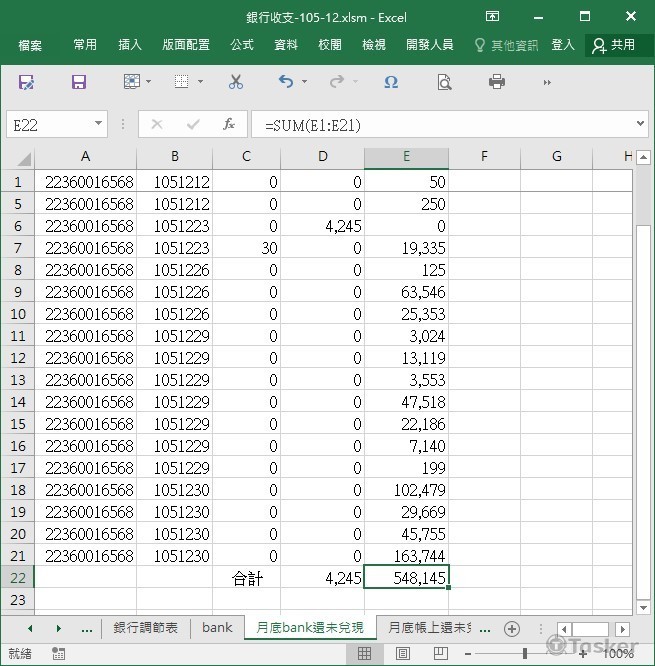Viewport: 655px width, 666px height.
Task: Click the sheet ellipsis after 月底帳上還未
Action: 486,629
